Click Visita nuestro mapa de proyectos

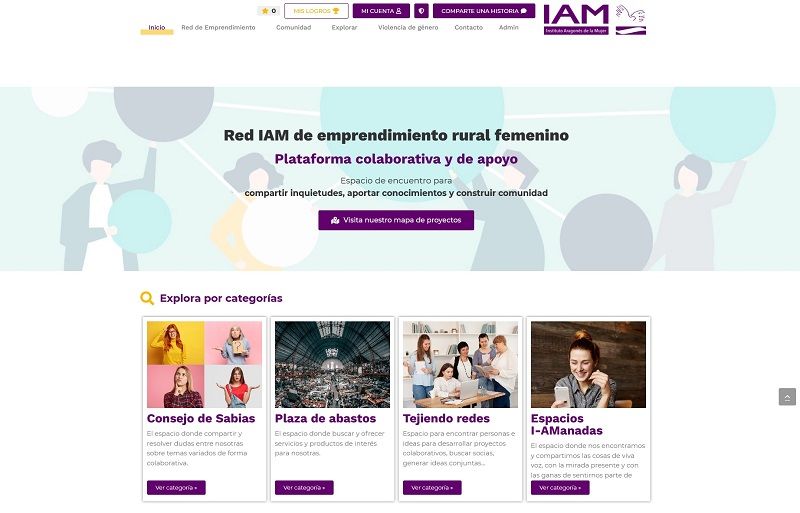(x=396, y=220)
